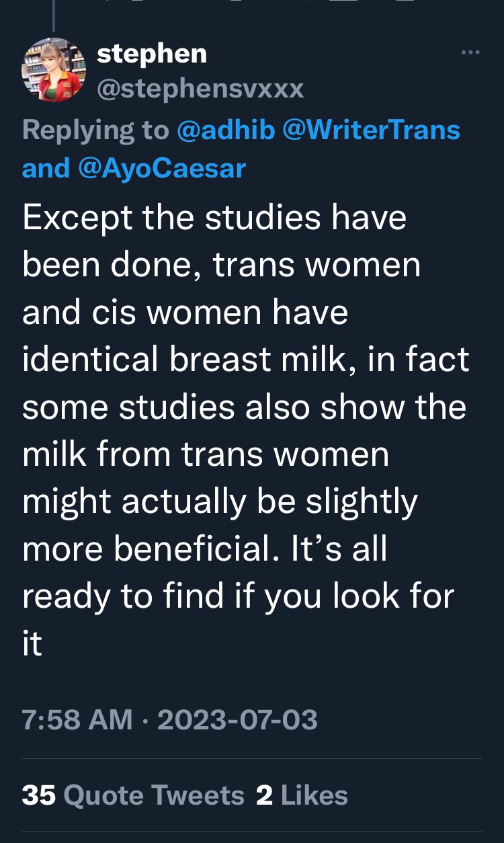Screen dimensions: 504x843
Task: Open the @adhib mention
Action: [x=225, y=130]
